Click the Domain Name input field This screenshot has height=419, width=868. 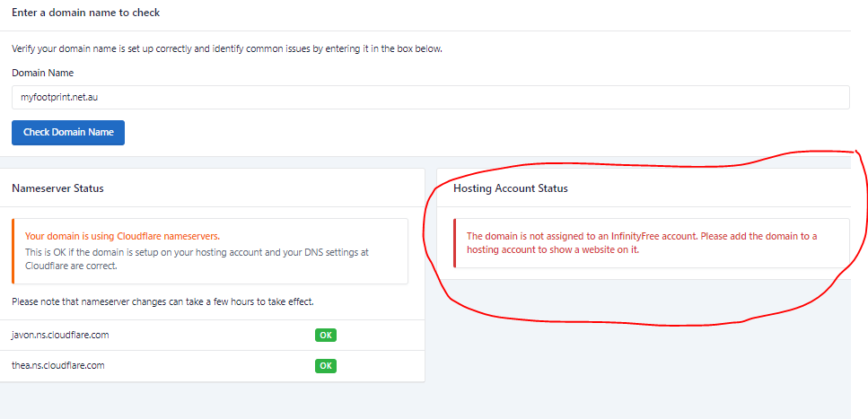pos(431,97)
